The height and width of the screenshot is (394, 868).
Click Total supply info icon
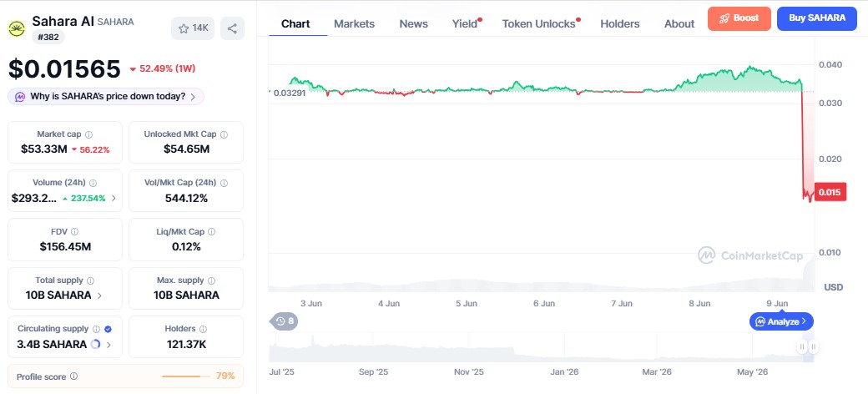tap(91, 280)
